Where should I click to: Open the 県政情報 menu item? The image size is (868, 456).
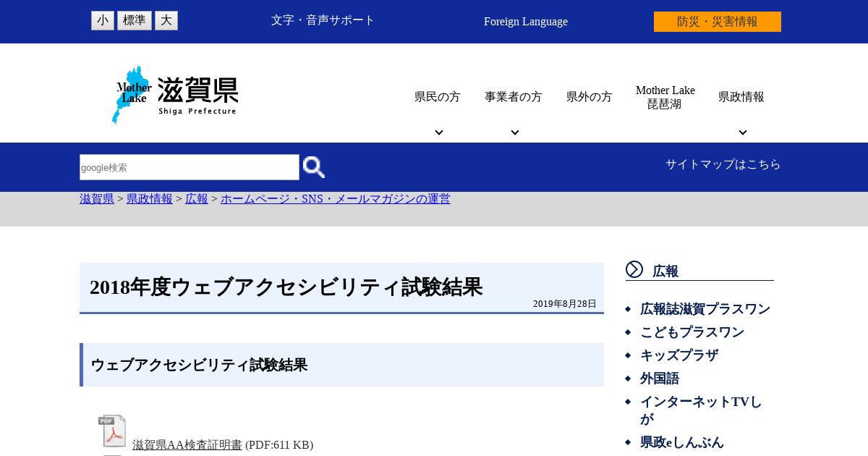[x=741, y=97]
